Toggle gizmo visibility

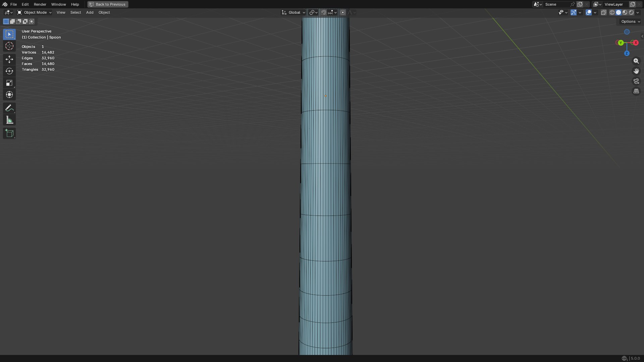point(574,12)
